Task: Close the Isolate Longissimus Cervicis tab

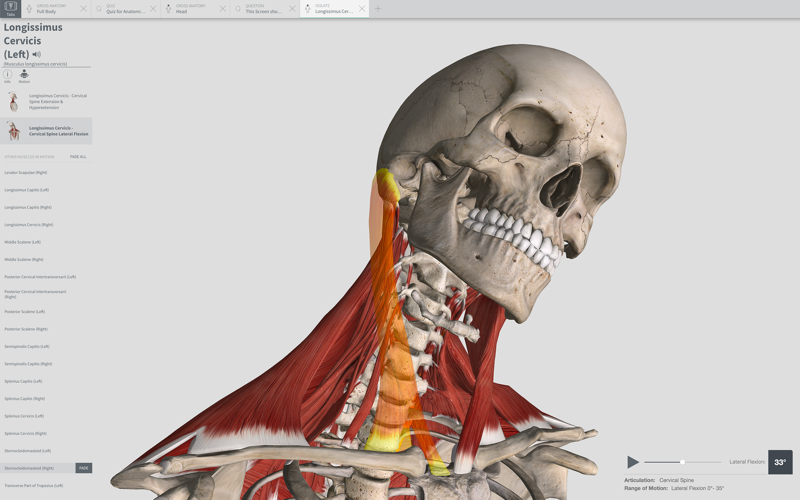Action: [361, 9]
